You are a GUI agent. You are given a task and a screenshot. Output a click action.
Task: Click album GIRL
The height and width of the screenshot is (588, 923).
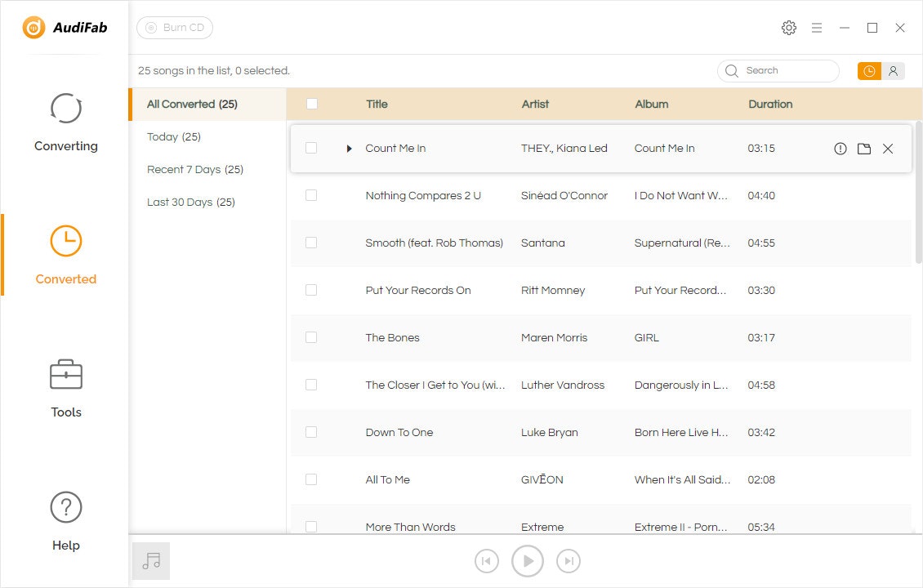point(646,338)
